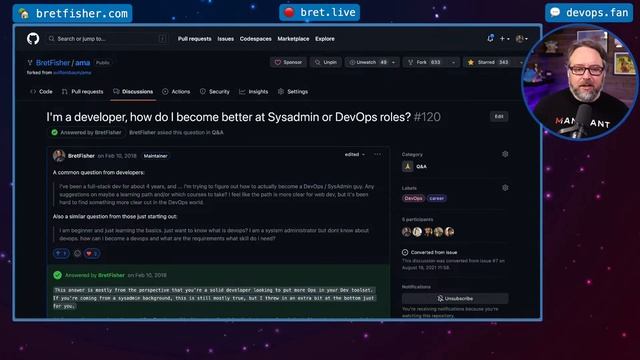The height and width of the screenshot is (360, 640).
Task: Click BretFisher's avatar on the question post
Action: tap(59, 156)
